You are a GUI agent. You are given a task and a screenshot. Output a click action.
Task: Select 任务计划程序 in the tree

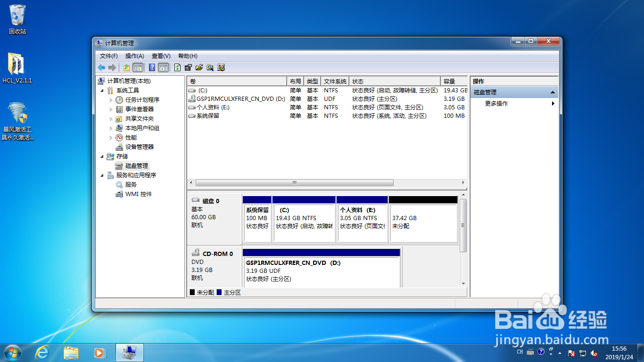point(142,100)
